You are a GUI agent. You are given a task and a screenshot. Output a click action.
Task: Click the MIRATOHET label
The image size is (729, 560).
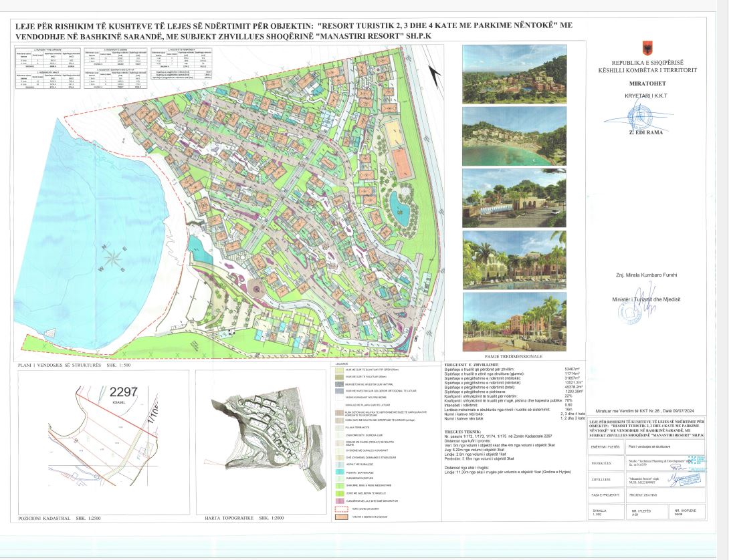[x=647, y=84]
